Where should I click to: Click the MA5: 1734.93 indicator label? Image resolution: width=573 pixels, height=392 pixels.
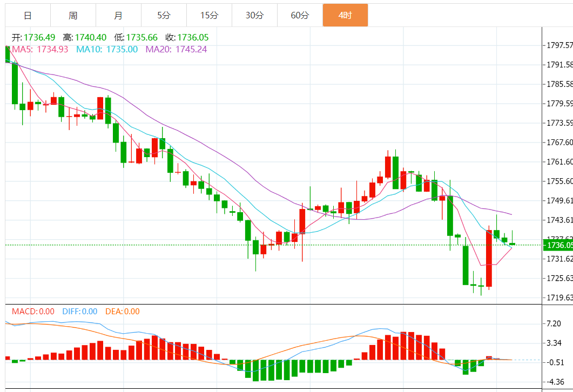pyautogui.click(x=40, y=49)
